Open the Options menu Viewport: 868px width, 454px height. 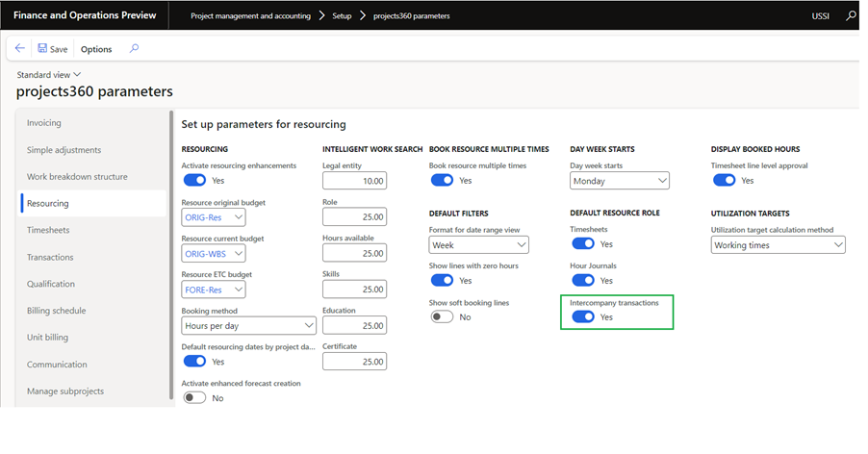96,49
